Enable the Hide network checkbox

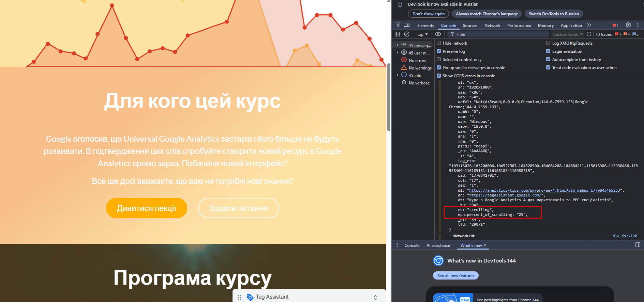pyautogui.click(x=439, y=43)
